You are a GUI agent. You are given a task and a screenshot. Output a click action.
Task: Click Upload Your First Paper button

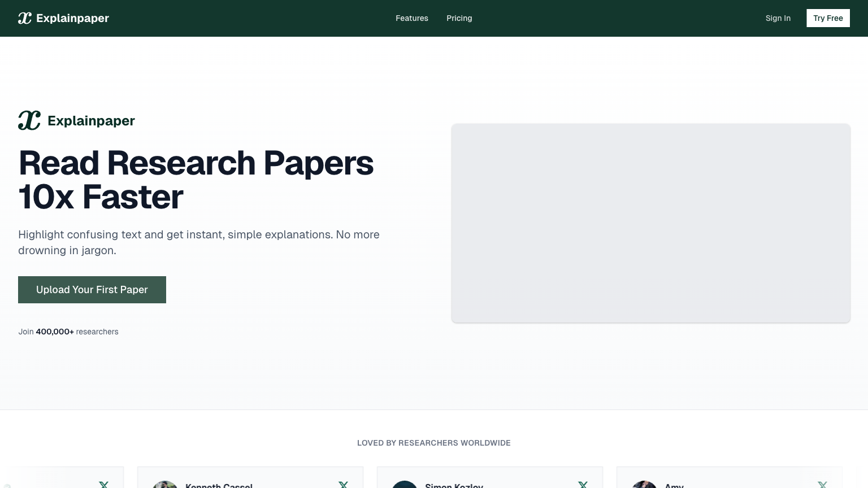(92, 290)
